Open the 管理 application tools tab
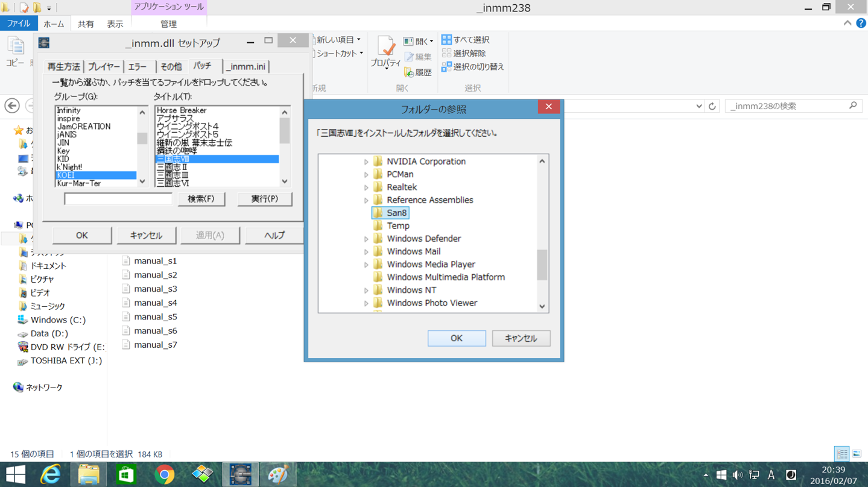Screen dimensions: 868x487 click(x=168, y=24)
